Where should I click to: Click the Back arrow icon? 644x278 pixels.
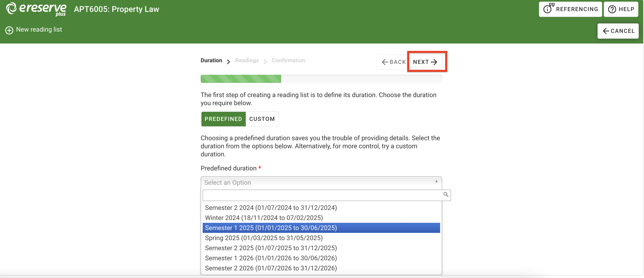pos(385,62)
